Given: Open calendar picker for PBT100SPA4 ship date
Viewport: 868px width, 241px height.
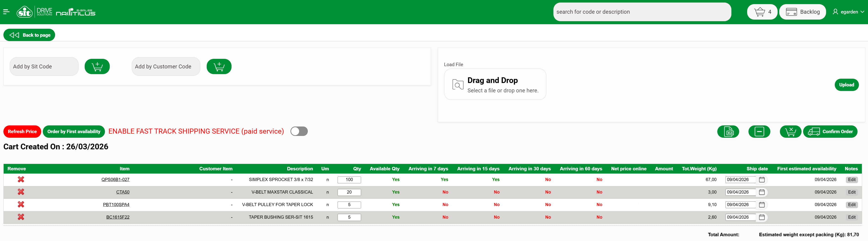Looking at the screenshot, I should point(761,205).
